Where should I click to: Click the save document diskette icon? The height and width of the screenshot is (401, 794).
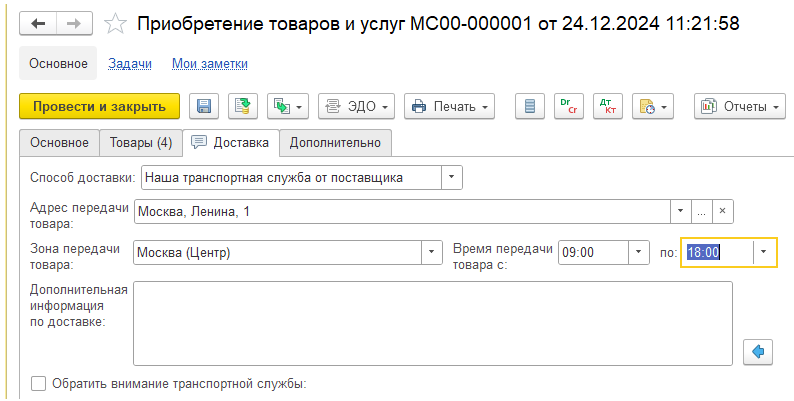click(204, 106)
